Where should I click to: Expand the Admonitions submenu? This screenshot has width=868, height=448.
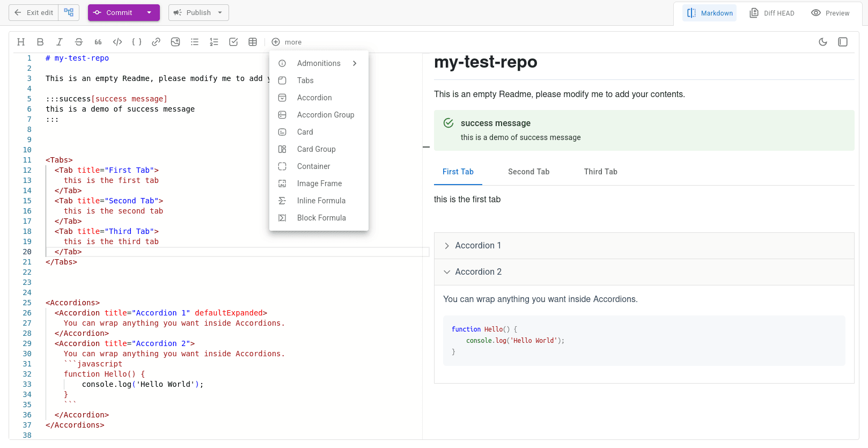tap(319, 63)
